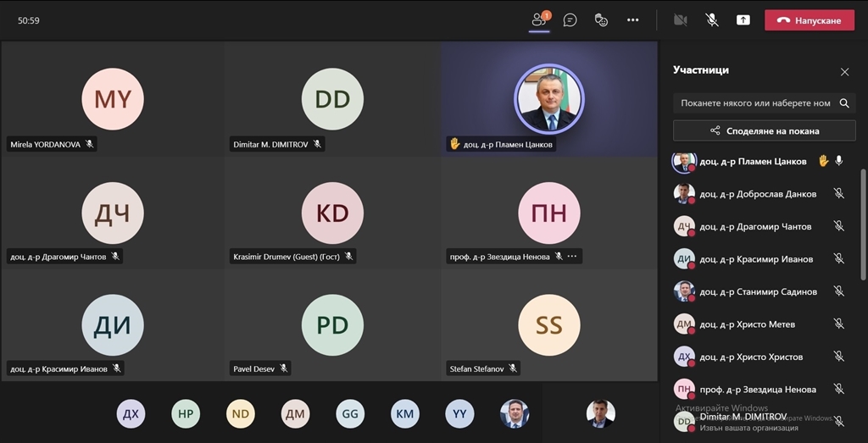Click the participant search input field
Viewport: 868px width, 443px height.
click(x=754, y=103)
